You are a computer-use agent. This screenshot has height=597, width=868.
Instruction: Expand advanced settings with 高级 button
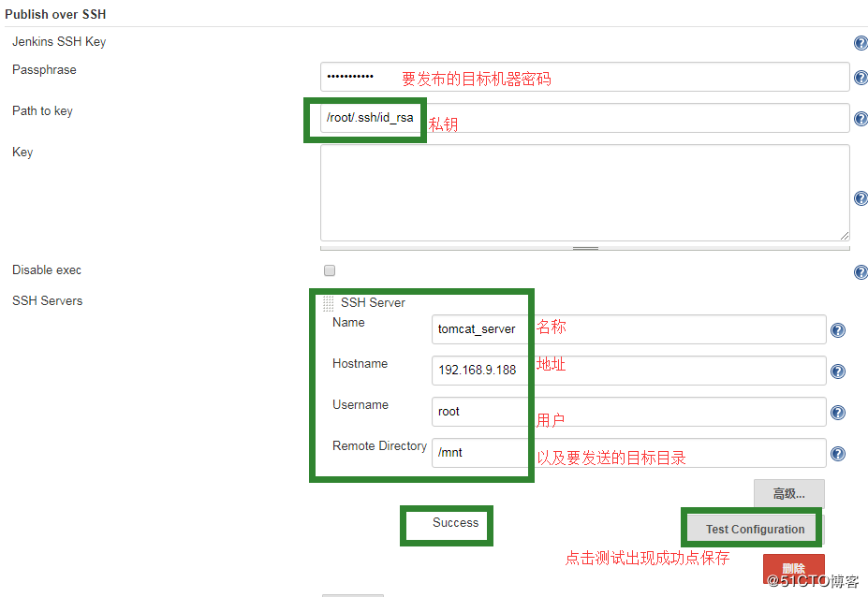click(788, 493)
